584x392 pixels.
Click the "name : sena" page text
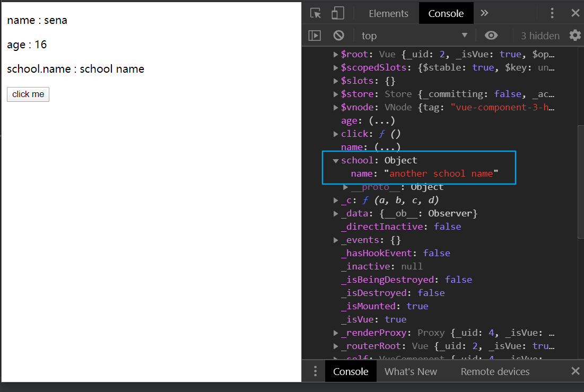(37, 20)
